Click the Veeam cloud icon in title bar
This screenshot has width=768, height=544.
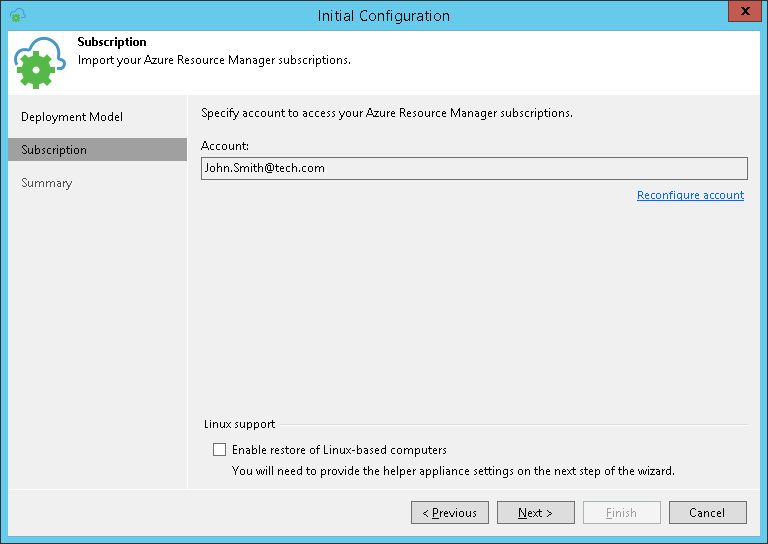(x=17, y=15)
